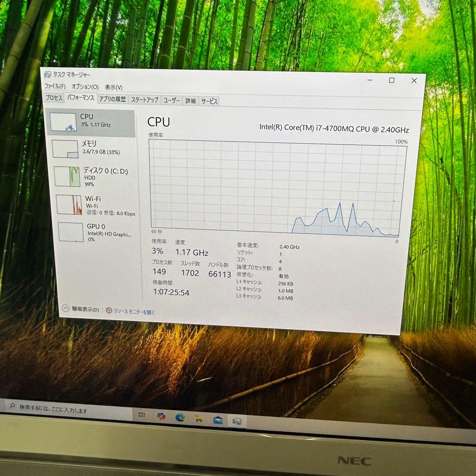Image resolution: width=476 pixels, height=476 pixels.
Task: Open the オプション(O) menu
Action: tap(86, 87)
